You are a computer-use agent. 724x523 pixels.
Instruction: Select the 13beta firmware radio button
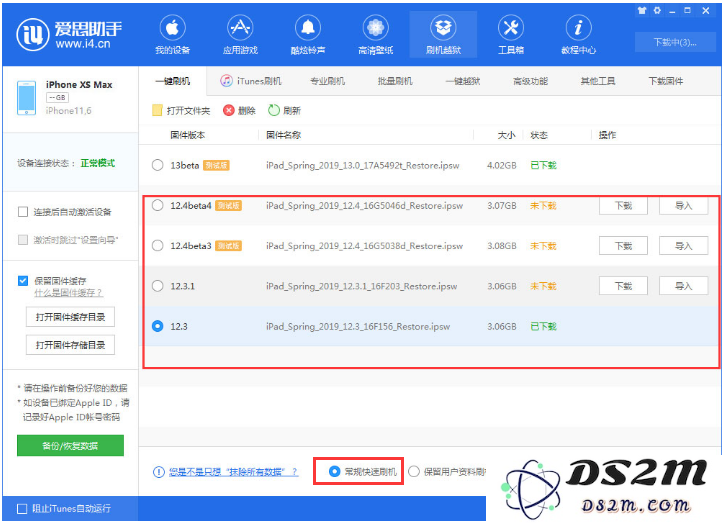(157, 165)
